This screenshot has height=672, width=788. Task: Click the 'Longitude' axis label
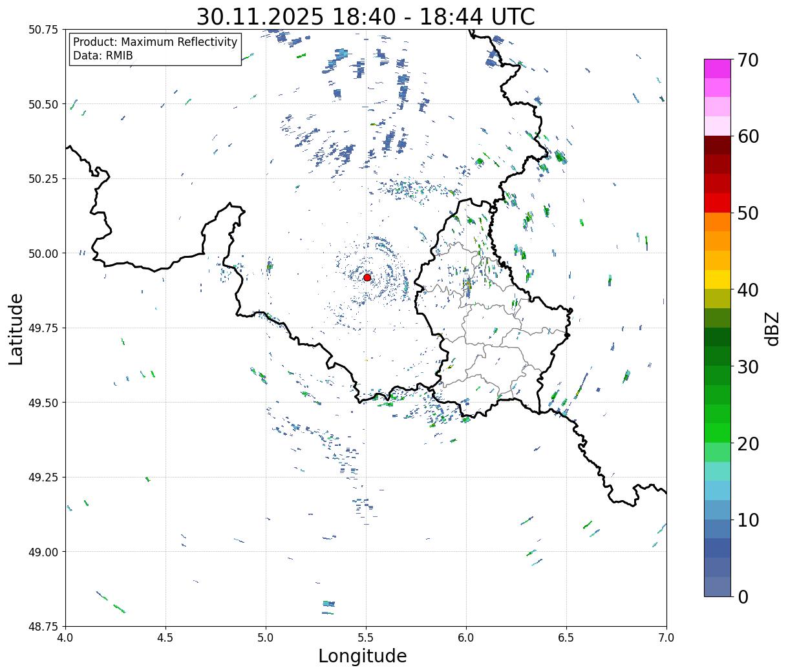363,656
